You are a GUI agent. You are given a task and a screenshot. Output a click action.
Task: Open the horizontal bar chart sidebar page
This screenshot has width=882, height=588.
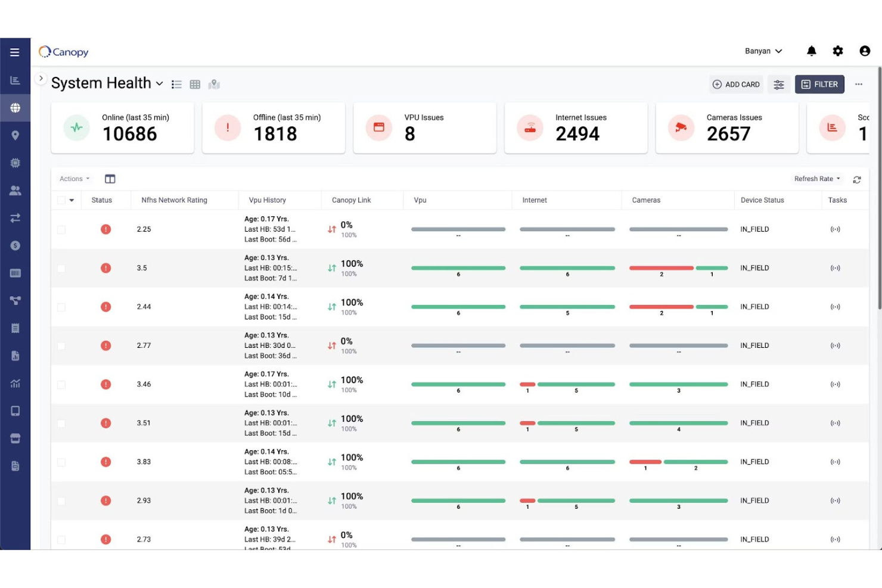coord(15,80)
